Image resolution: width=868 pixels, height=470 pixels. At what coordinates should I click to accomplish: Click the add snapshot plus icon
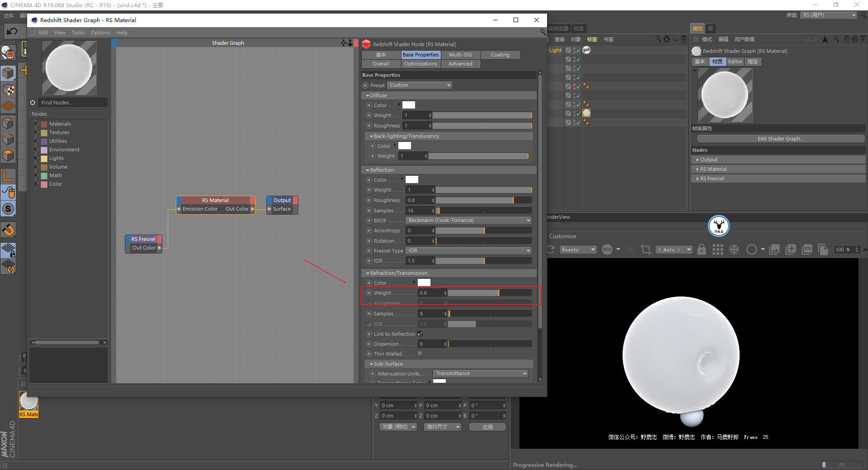791,249
